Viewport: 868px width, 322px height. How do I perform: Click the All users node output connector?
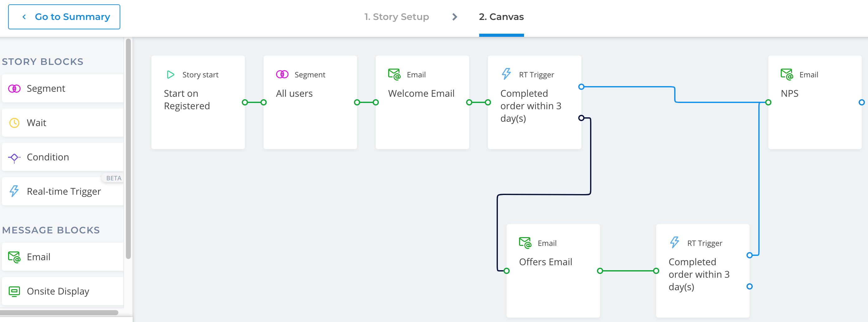pos(357,103)
